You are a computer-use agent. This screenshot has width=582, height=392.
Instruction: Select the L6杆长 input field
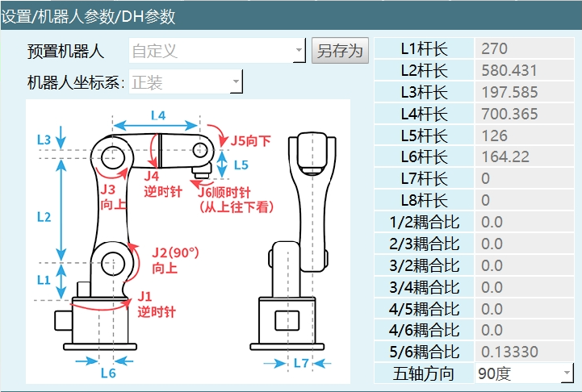[x=525, y=156]
